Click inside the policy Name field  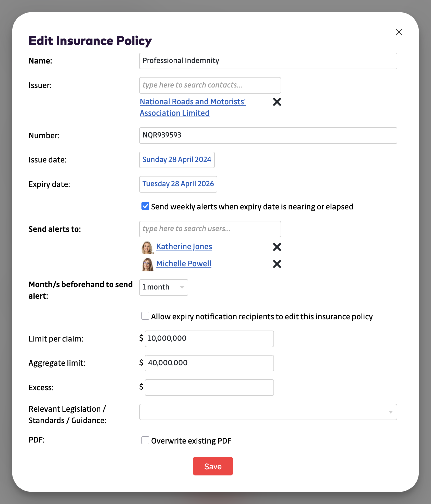coord(268,61)
